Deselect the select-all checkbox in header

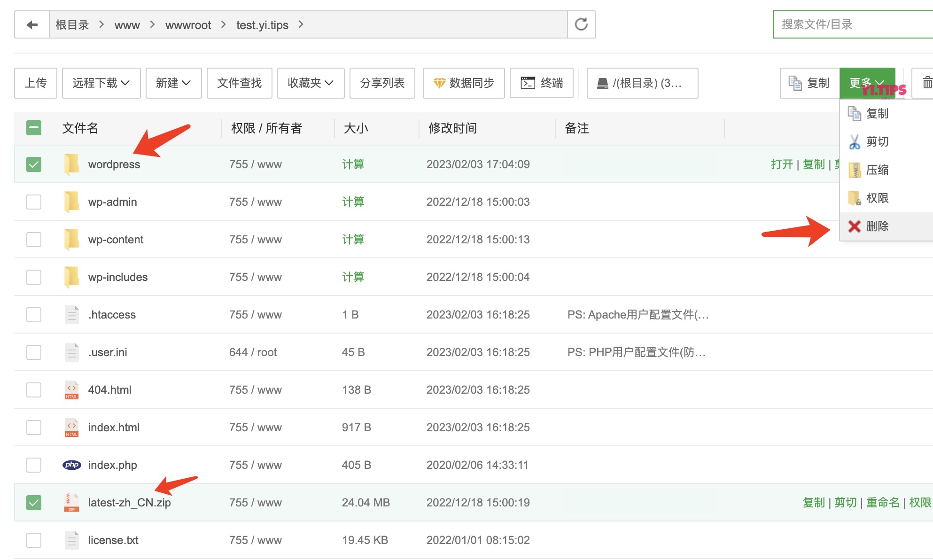pyautogui.click(x=33, y=127)
